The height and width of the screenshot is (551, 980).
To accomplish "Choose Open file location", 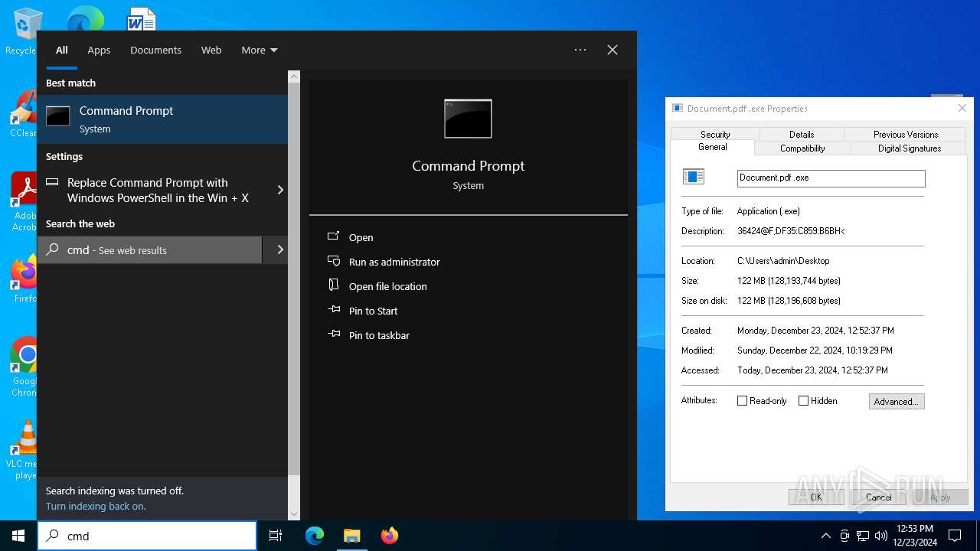I will [x=387, y=286].
